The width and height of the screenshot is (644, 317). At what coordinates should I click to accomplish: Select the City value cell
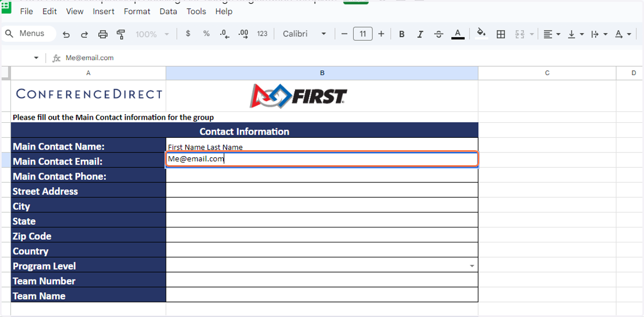(x=322, y=205)
